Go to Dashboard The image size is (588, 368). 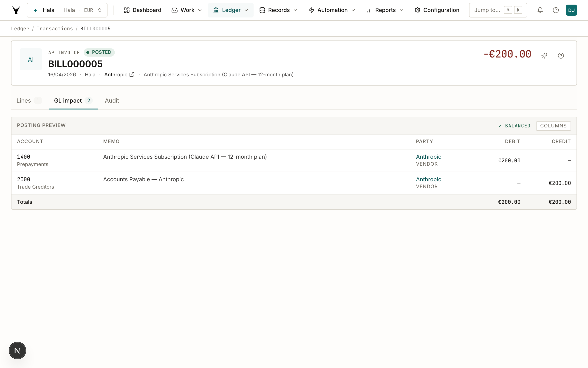[142, 10]
